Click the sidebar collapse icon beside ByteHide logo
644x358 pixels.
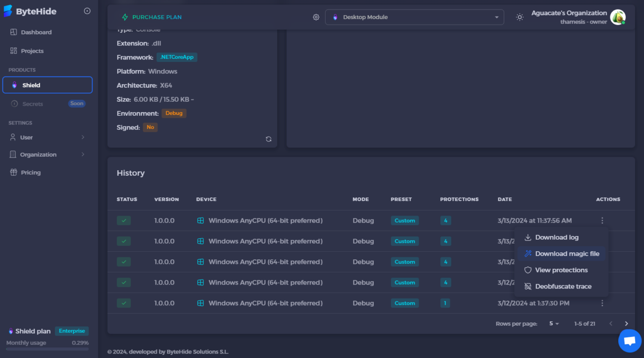[87, 11]
